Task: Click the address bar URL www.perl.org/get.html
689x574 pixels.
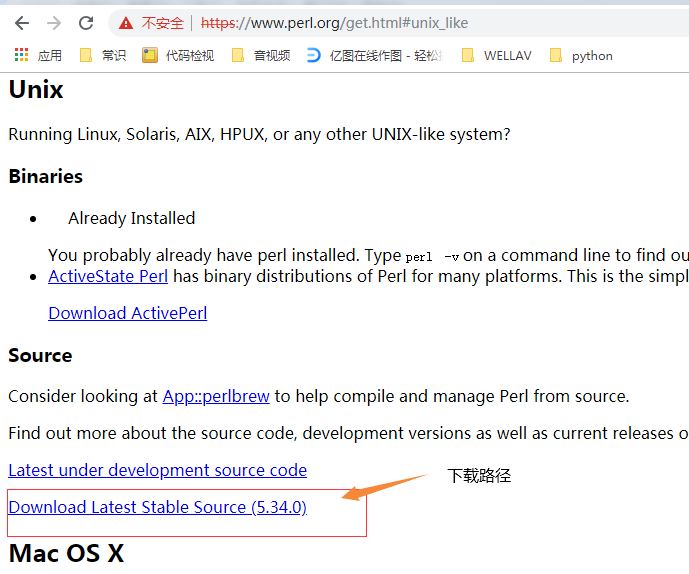Action: point(334,23)
